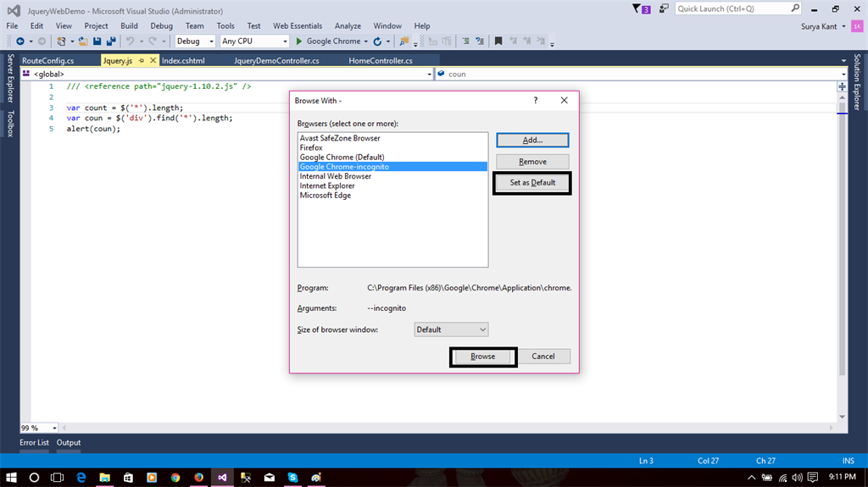Viewport: 868px width, 487px height.
Task: Click the New Project toolbar icon
Action: pos(61,41)
